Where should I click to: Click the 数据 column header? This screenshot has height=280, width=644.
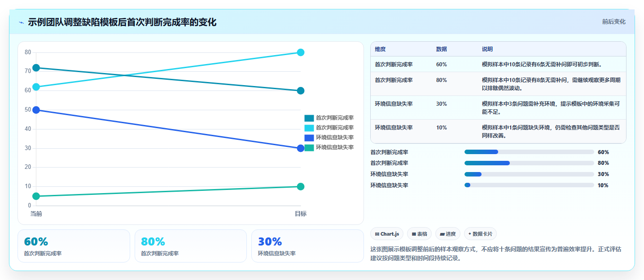[x=442, y=49]
